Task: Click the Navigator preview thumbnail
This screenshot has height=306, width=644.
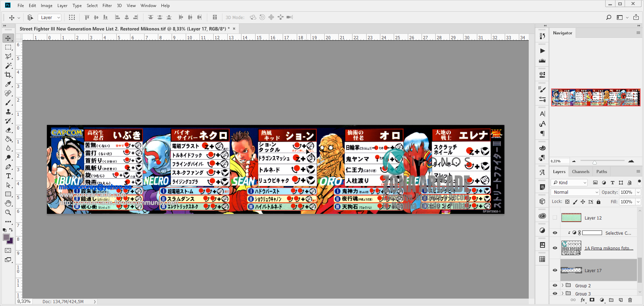Action: coord(596,97)
